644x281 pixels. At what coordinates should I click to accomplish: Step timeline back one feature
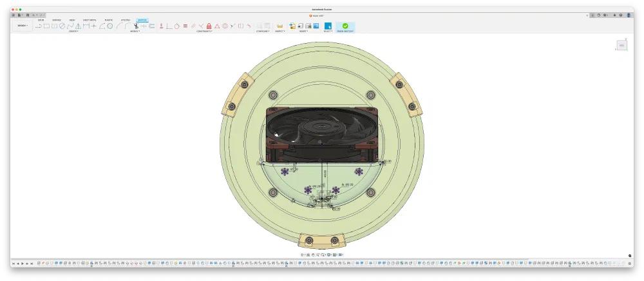click(18, 264)
